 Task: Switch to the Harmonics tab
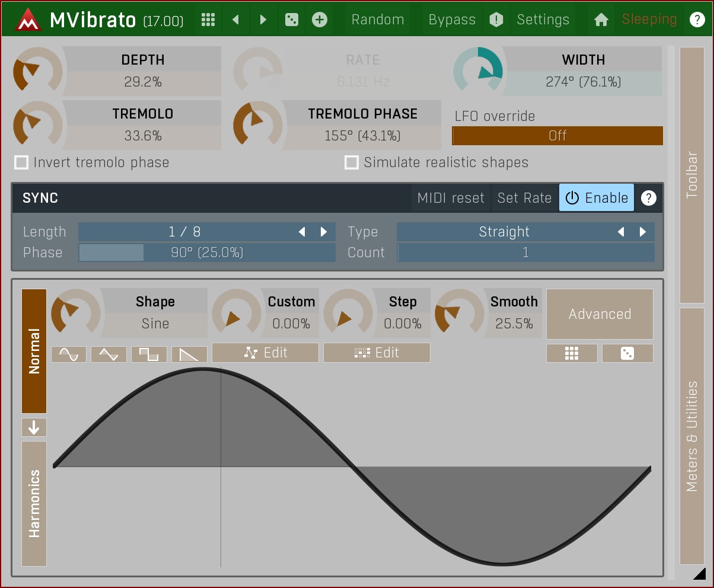click(x=34, y=503)
